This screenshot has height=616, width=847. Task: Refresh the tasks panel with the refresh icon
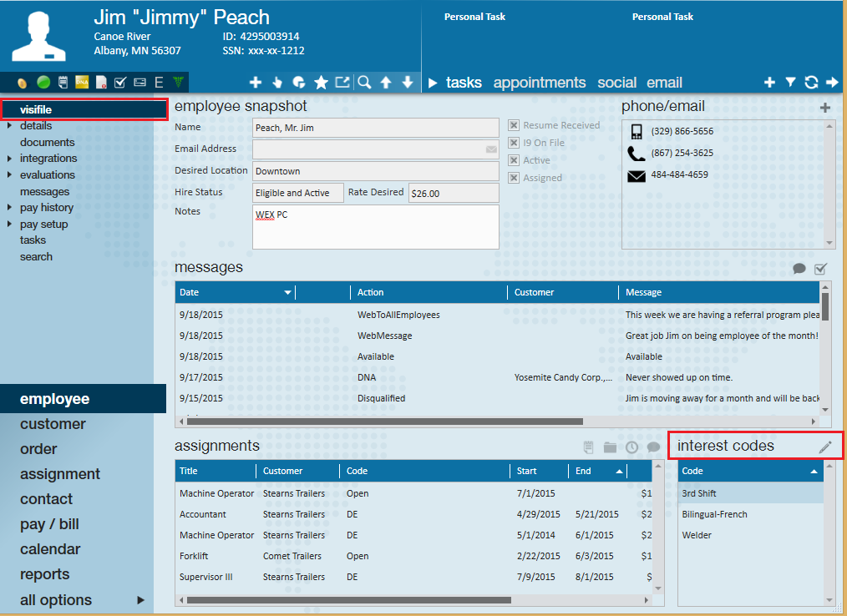coord(810,83)
